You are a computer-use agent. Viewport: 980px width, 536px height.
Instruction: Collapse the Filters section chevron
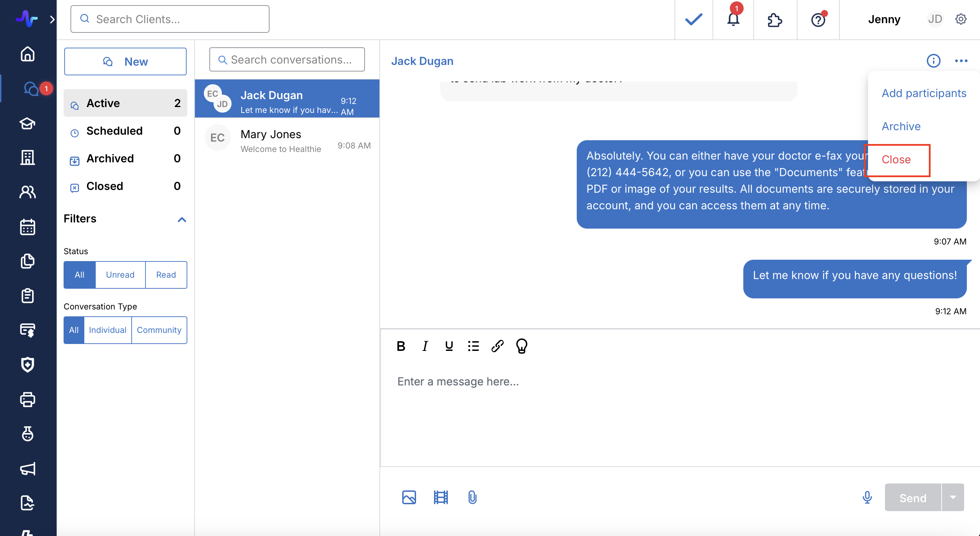[182, 219]
